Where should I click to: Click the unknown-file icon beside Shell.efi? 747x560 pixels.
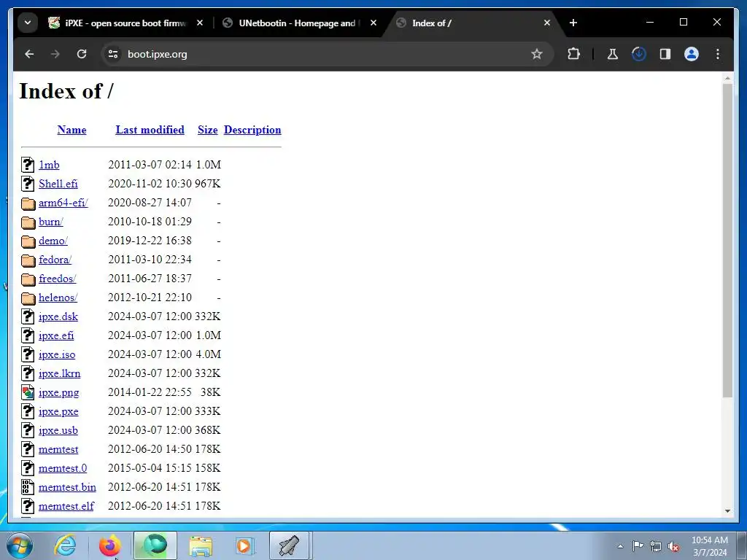pyautogui.click(x=28, y=183)
